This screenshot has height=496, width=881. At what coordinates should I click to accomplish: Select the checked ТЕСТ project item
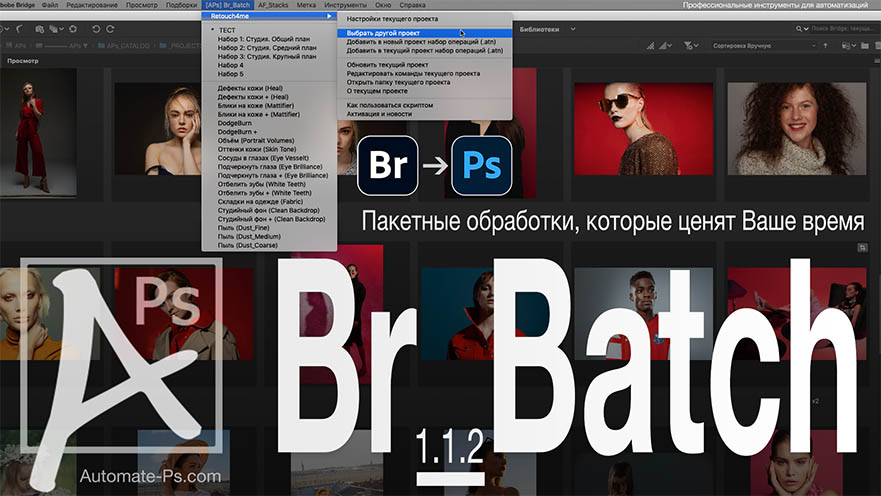(228, 31)
